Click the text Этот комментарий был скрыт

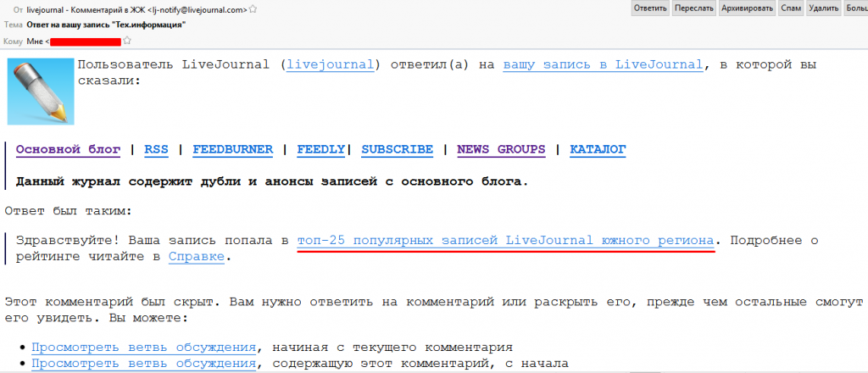pos(114,302)
